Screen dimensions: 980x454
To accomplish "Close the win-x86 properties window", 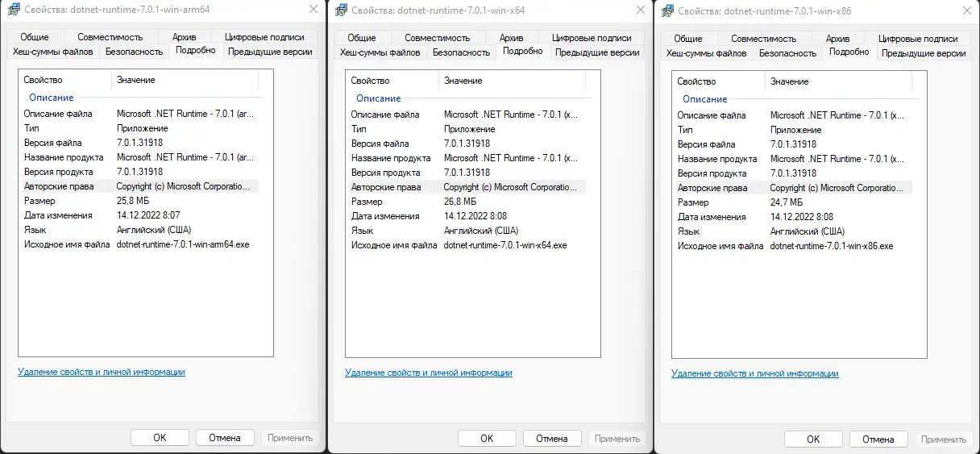I will tap(965, 12).
